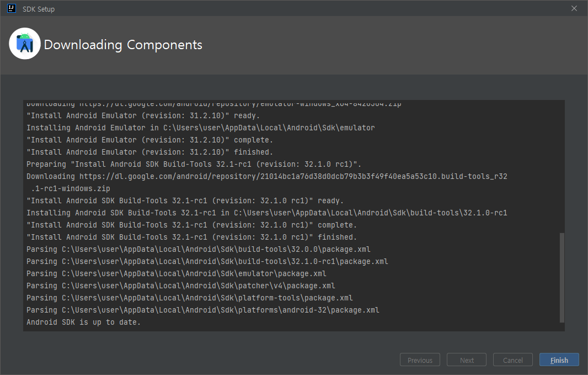This screenshot has width=588, height=375.
Task: Click the 'Installing Android Emulator in' line
Action: pyautogui.click(x=201, y=128)
